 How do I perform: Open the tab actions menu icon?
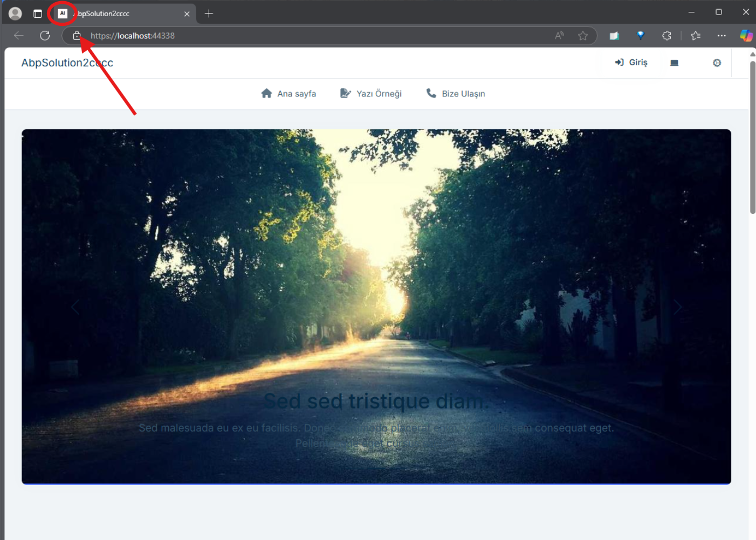click(37, 13)
